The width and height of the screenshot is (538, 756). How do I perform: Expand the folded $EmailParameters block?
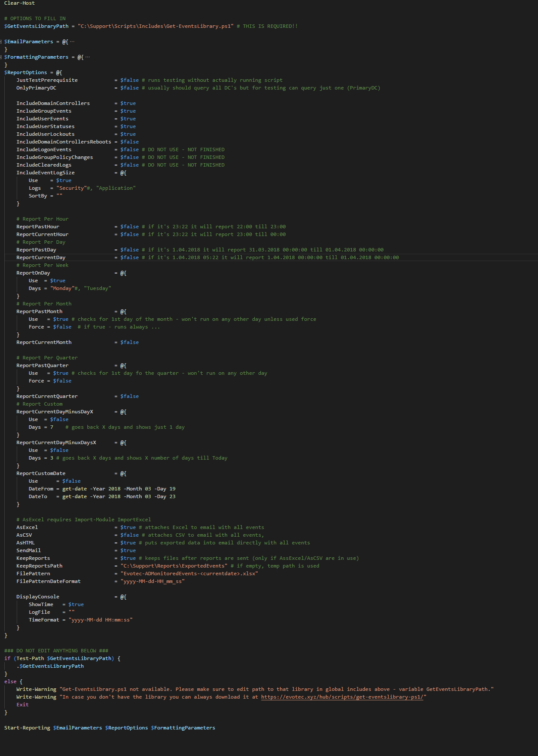tap(1, 42)
